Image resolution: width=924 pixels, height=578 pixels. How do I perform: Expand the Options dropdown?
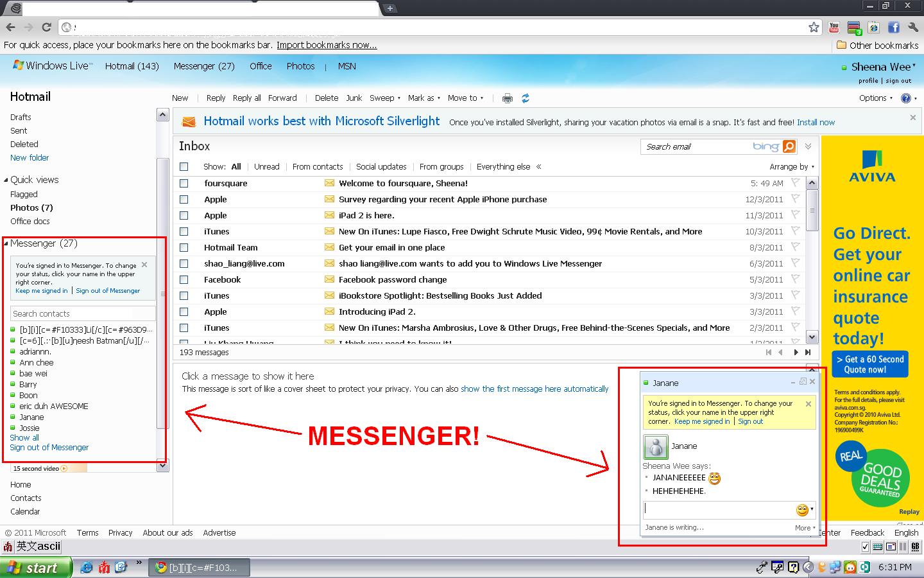pyautogui.click(x=876, y=98)
